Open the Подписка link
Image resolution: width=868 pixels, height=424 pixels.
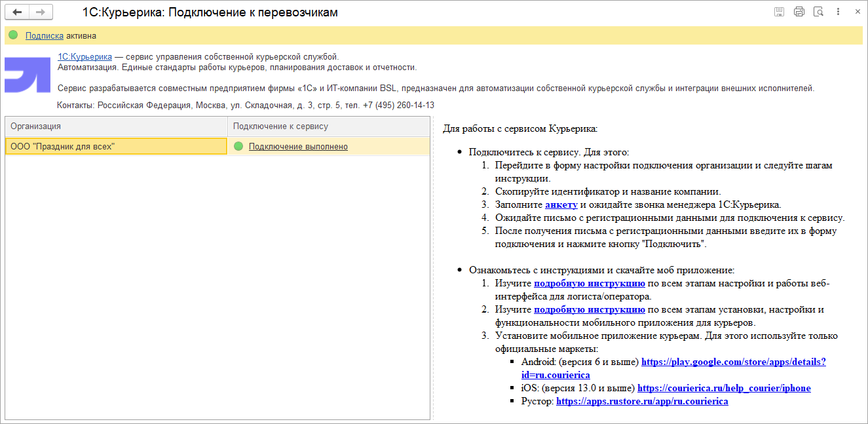pos(45,36)
